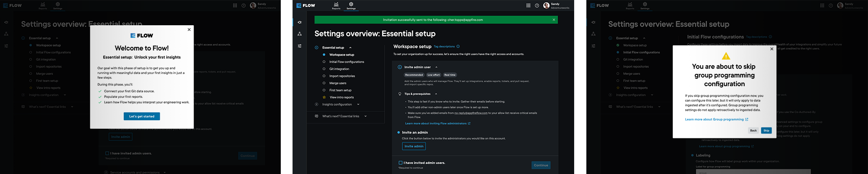
Task: Open Sandy's avatar in left screen
Action: pos(253,6)
